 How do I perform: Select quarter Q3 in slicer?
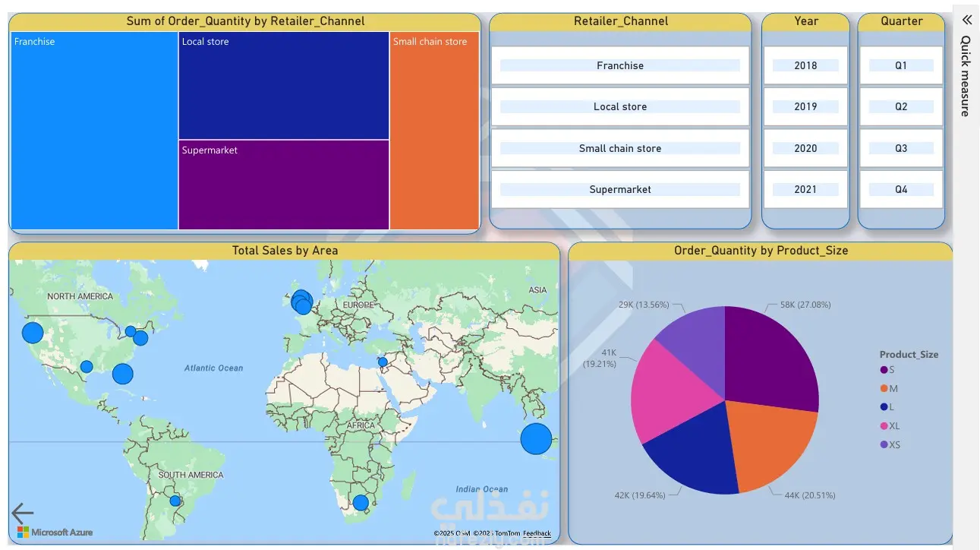[901, 148]
